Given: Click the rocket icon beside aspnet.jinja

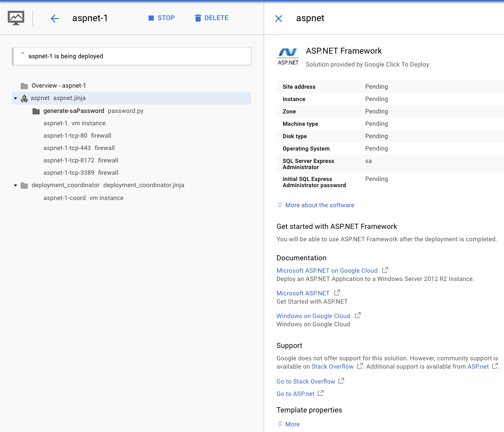Looking at the screenshot, I should 24,98.
